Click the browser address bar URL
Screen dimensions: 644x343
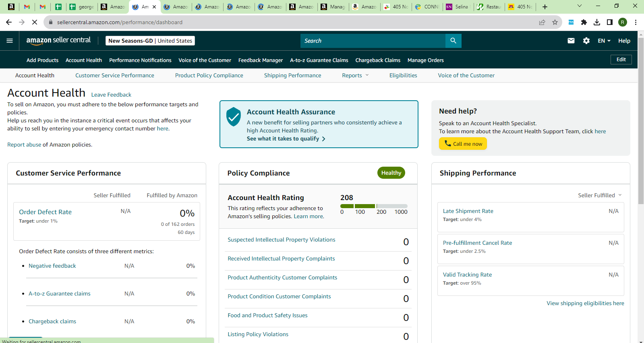point(120,22)
